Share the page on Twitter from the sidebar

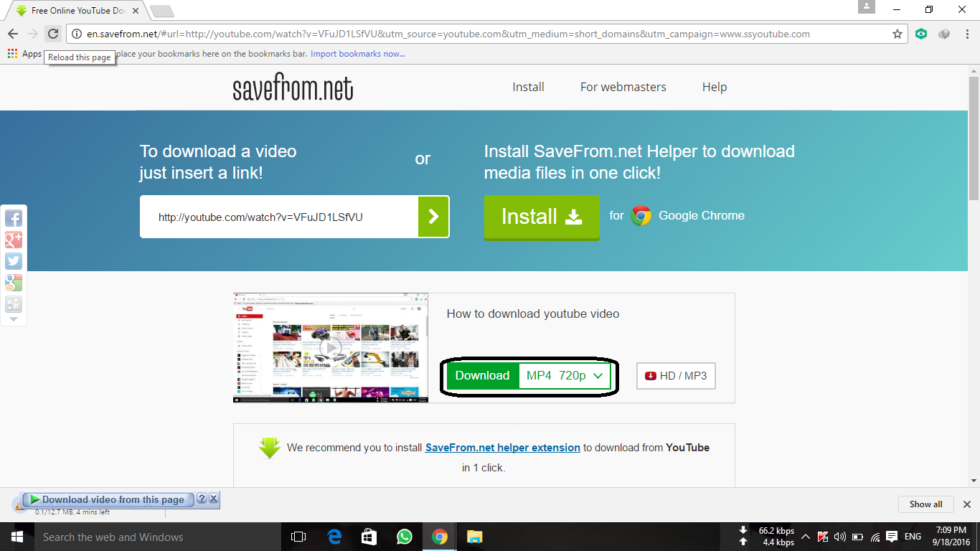pyautogui.click(x=14, y=261)
